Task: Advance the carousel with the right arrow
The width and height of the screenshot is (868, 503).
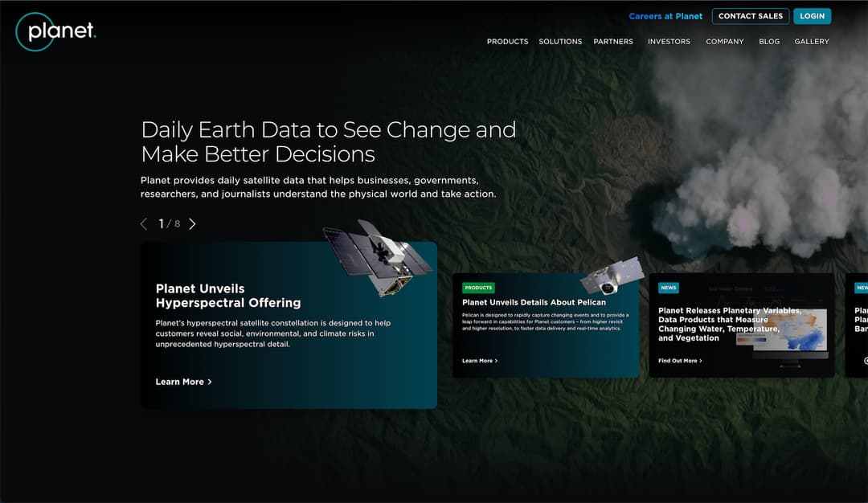Action: coord(192,223)
